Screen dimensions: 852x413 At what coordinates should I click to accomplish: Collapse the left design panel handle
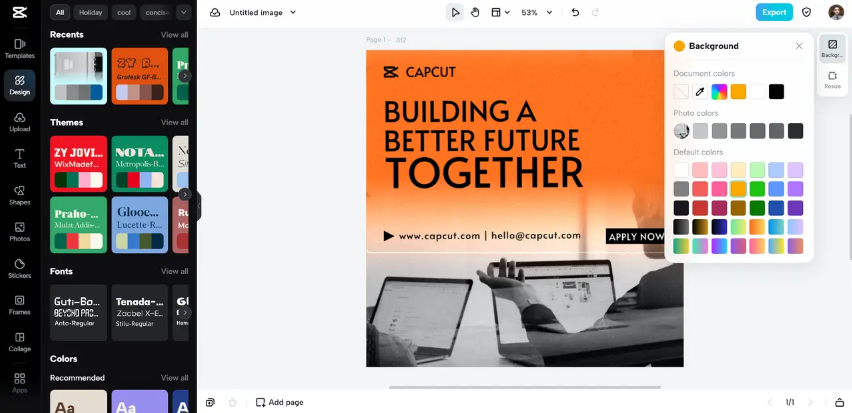click(x=198, y=206)
